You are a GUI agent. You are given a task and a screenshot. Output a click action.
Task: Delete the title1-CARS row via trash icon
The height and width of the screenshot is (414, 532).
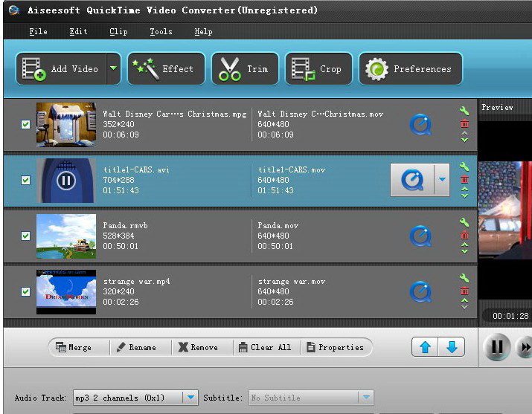click(x=464, y=179)
